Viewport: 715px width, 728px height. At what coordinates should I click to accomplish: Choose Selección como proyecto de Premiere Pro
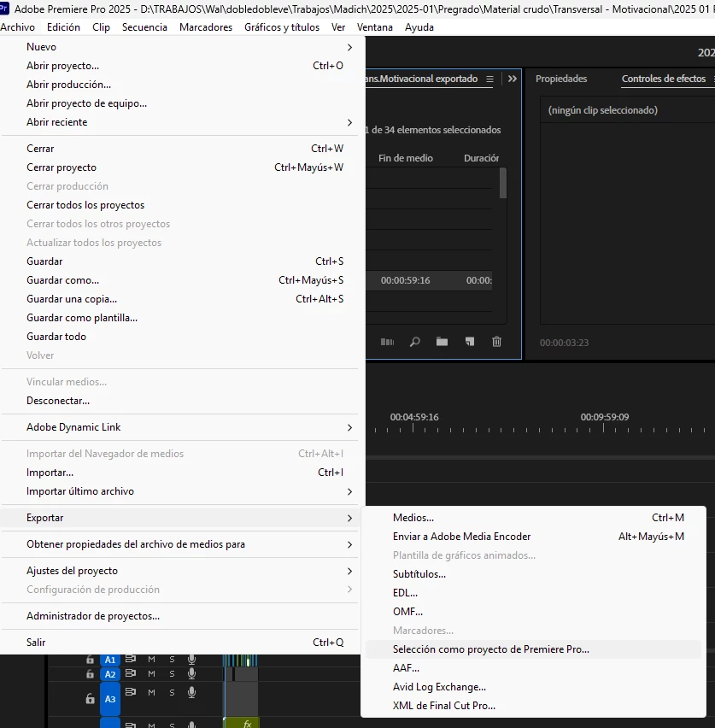(533, 649)
